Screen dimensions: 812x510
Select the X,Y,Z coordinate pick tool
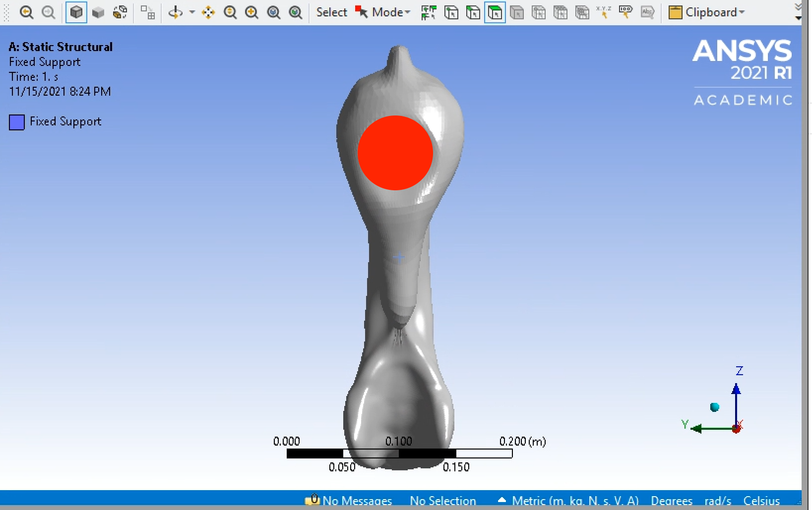coord(604,12)
